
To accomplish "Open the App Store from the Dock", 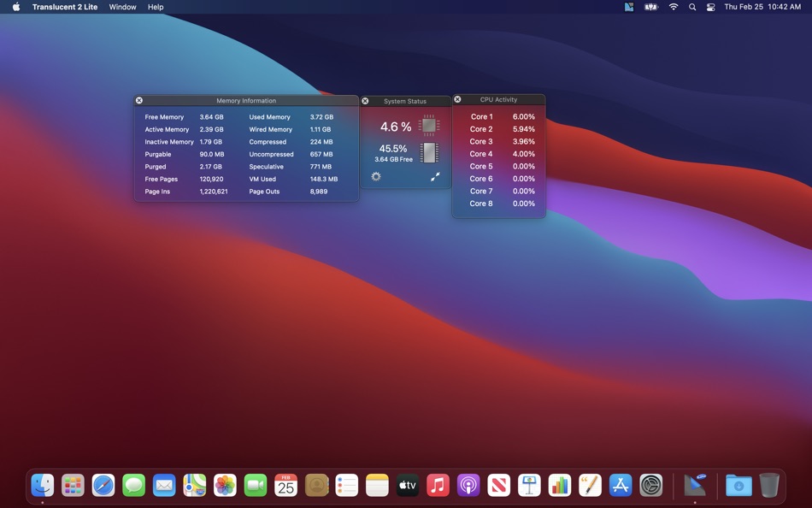I will coord(621,486).
